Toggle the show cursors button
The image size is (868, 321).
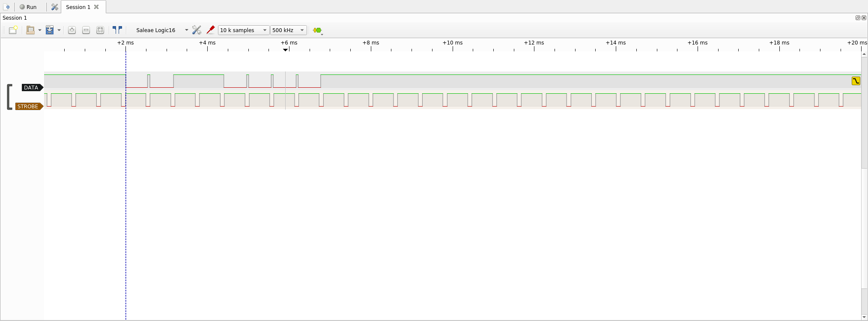click(x=117, y=30)
